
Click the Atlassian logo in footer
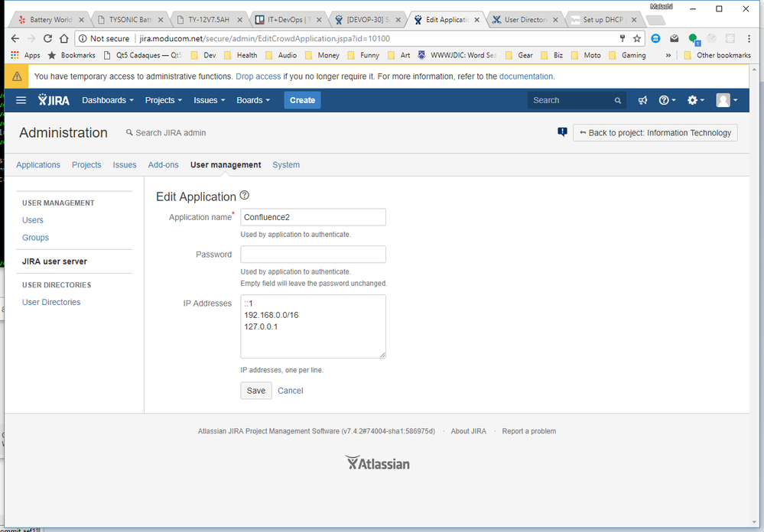pos(378,462)
